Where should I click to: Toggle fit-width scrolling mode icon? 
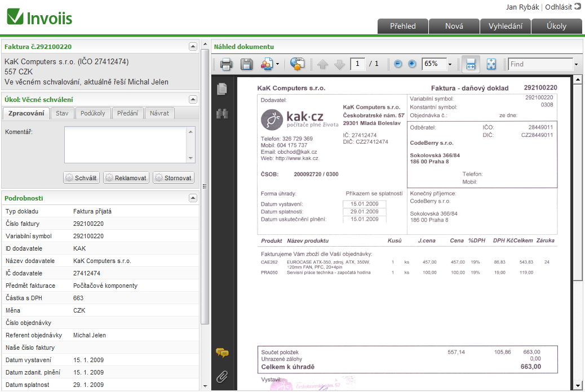point(471,64)
